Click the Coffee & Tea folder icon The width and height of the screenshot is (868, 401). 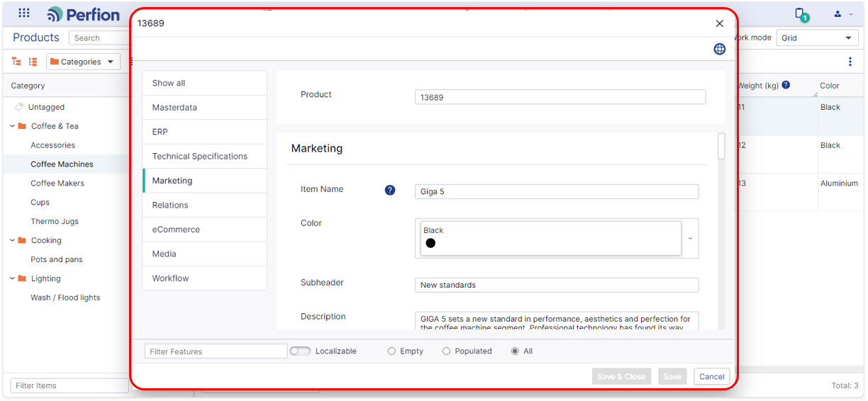[x=22, y=126]
